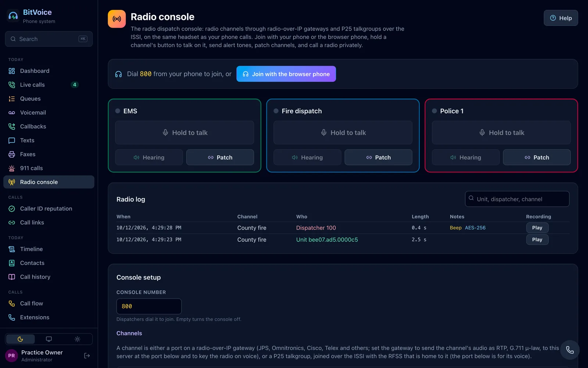The height and width of the screenshot is (368, 588).
Task: Click the Contacts address book icon
Action: point(12,263)
